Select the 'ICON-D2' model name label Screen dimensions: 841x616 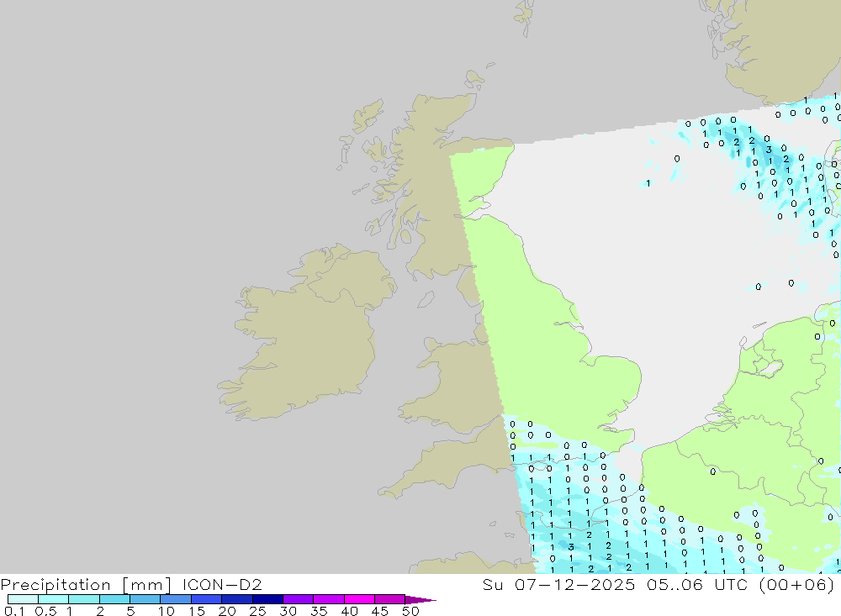pyautogui.click(x=222, y=584)
